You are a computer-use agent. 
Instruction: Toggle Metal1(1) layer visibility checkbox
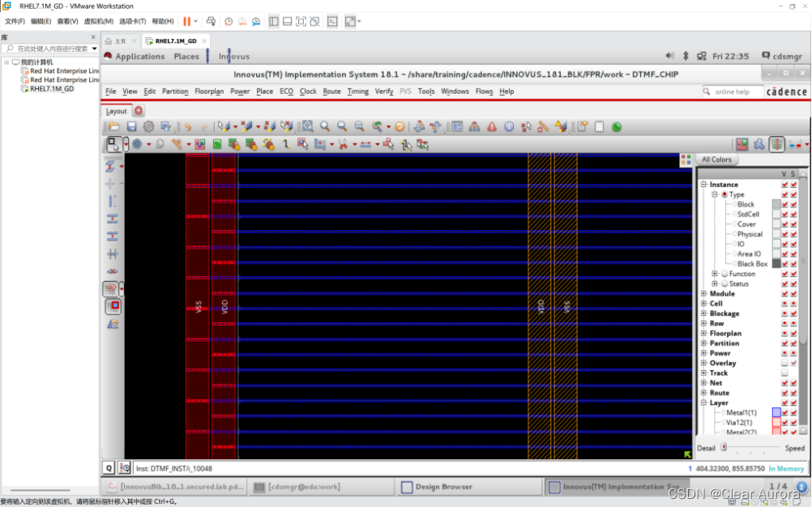[x=784, y=412]
